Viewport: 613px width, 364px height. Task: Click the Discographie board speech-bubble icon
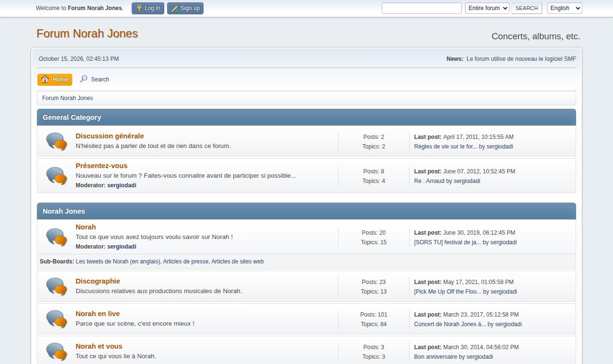[x=57, y=286]
